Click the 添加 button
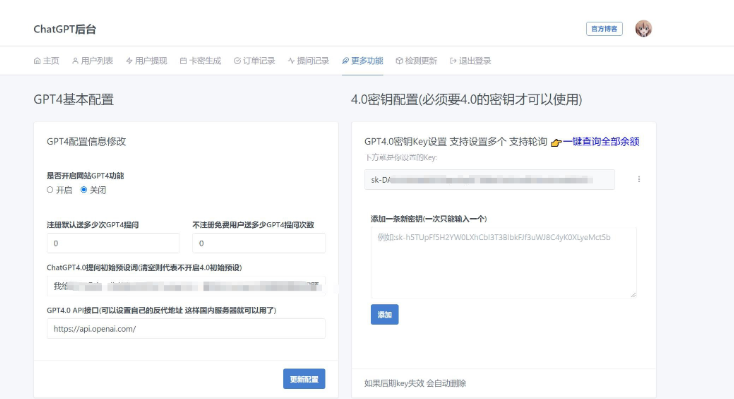734x399 pixels. tap(385, 315)
